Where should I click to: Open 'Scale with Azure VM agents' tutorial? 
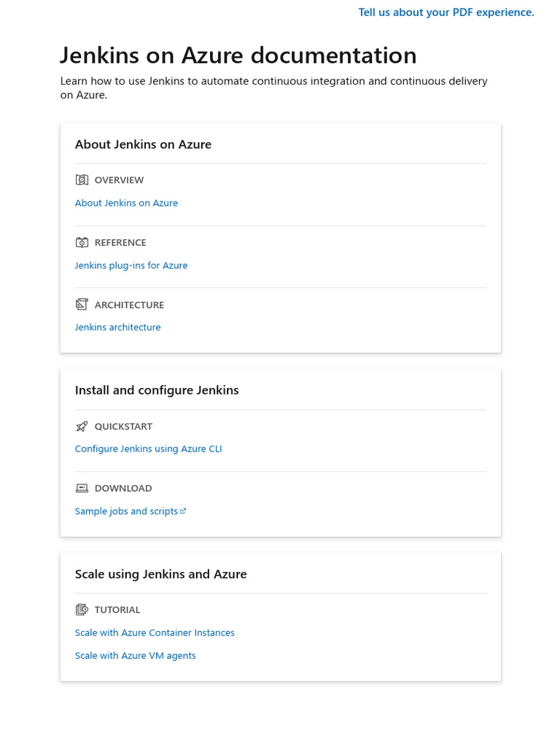[135, 656]
